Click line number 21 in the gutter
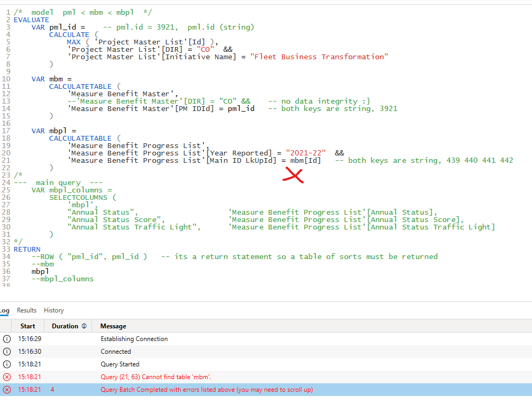The width and height of the screenshot is (532, 405). tap(6, 160)
